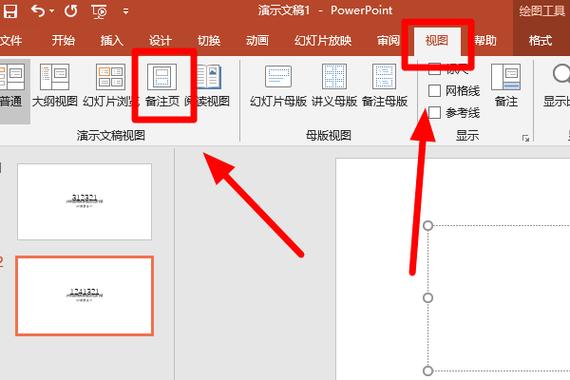
Task: Open the 插入 ribbon tab
Action: click(112, 40)
